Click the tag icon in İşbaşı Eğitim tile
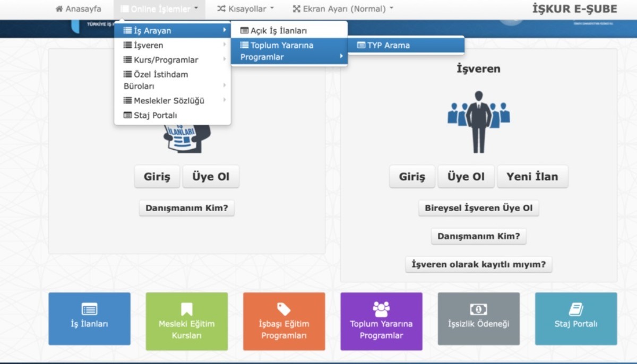The image size is (637, 364). tap(284, 309)
